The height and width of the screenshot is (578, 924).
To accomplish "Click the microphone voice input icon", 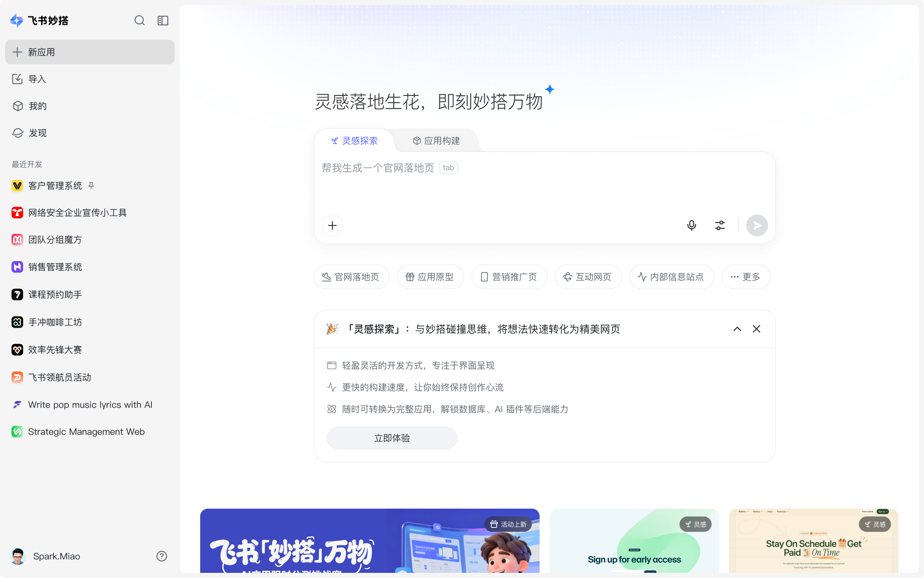I will pyautogui.click(x=691, y=226).
